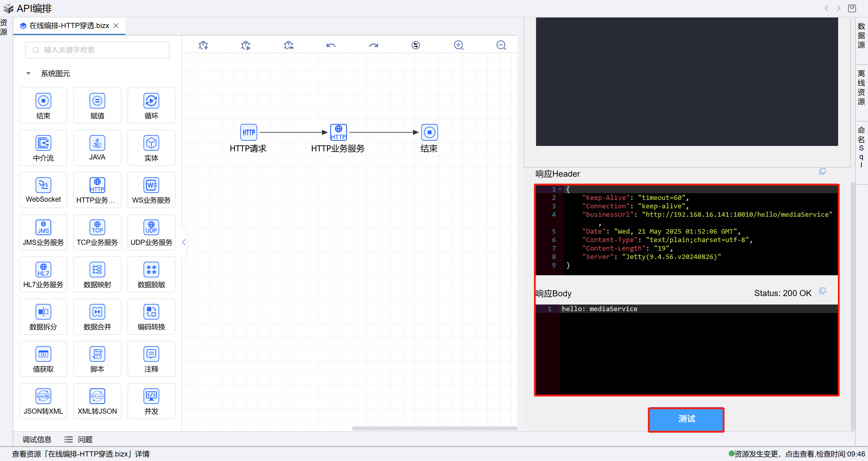
Task: Select the JAVA element icon
Action: point(97,143)
